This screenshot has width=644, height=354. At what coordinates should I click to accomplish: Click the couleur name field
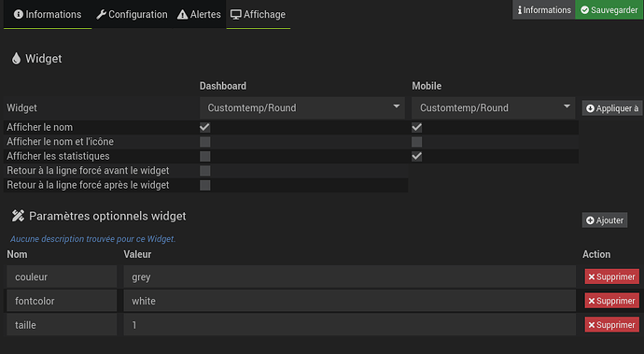point(62,276)
